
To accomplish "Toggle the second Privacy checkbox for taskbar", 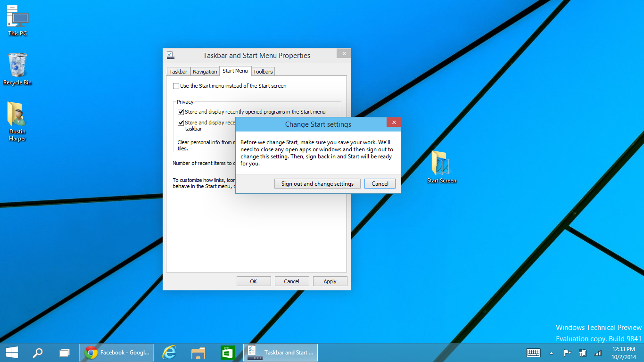I will pos(181,123).
